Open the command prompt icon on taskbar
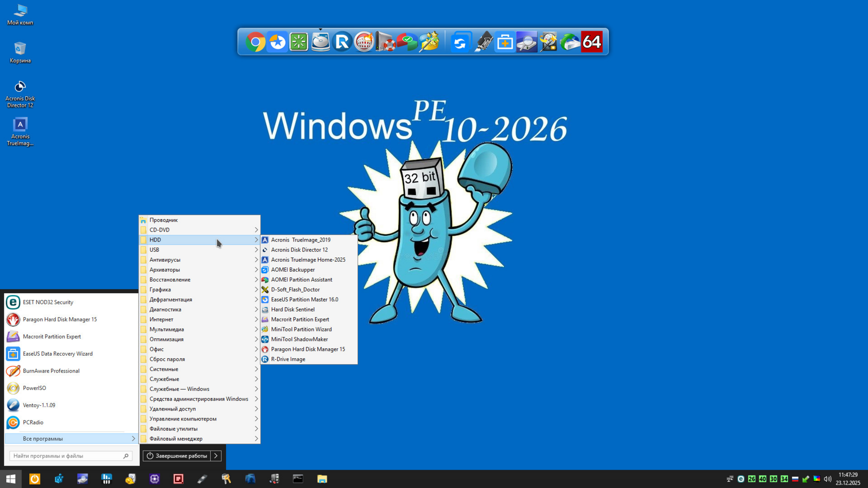Viewport: 868px width, 488px height. tap(298, 478)
